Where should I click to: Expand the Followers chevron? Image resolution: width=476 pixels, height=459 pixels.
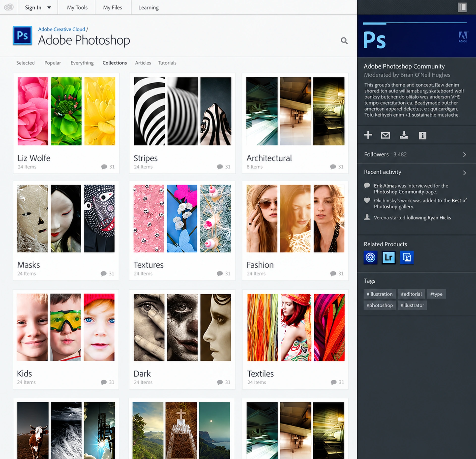pos(465,154)
